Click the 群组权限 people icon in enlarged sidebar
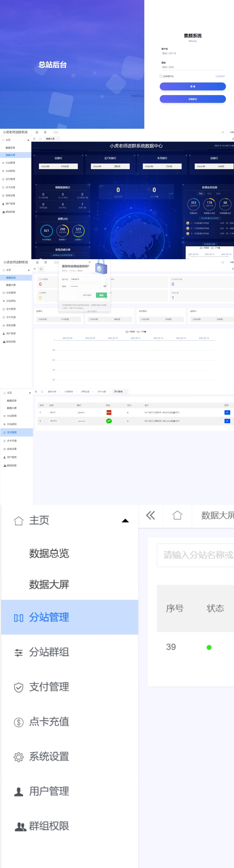This screenshot has height=868, width=234. click(x=20, y=826)
